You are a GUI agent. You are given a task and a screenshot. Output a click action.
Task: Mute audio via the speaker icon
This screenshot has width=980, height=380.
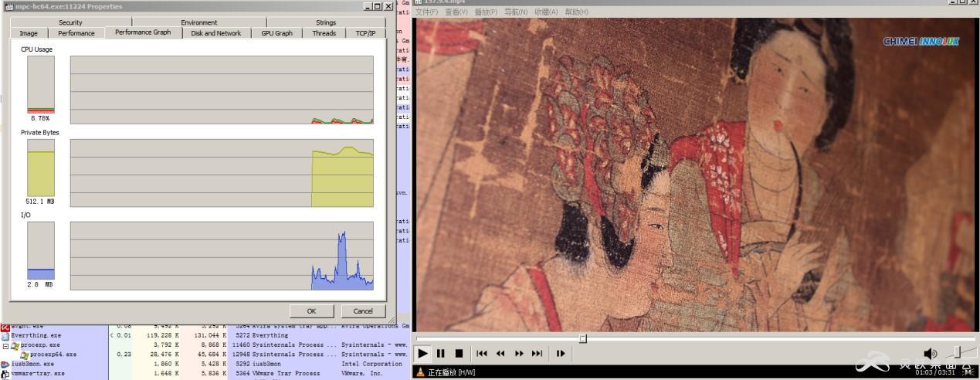coord(931,354)
